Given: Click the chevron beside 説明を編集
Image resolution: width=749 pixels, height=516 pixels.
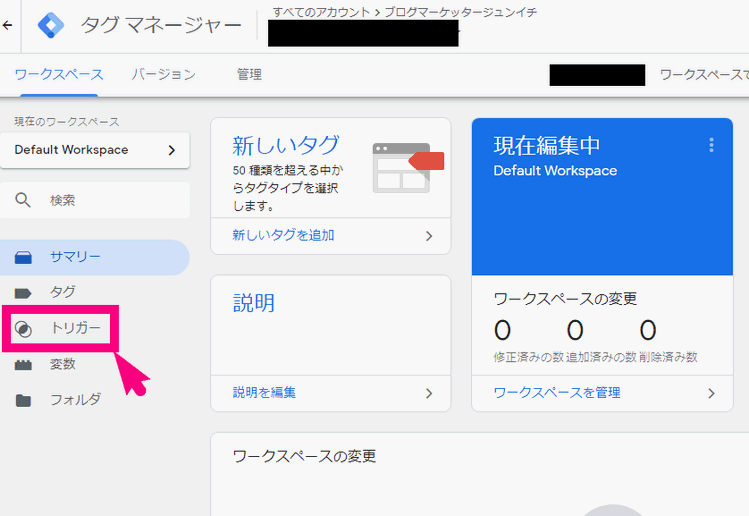Looking at the screenshot, I should click(429, 393).
